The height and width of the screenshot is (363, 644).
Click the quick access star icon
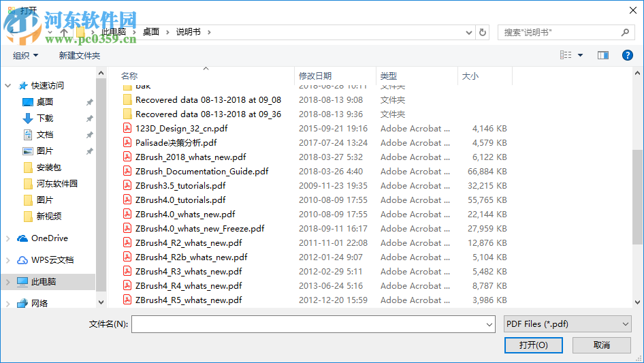click(23, 86)
